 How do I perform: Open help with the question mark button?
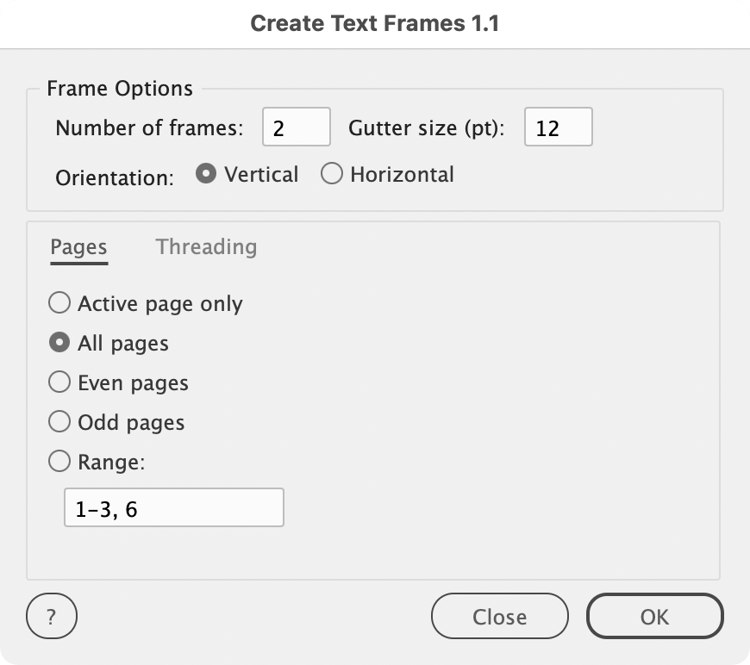point(52,616)
